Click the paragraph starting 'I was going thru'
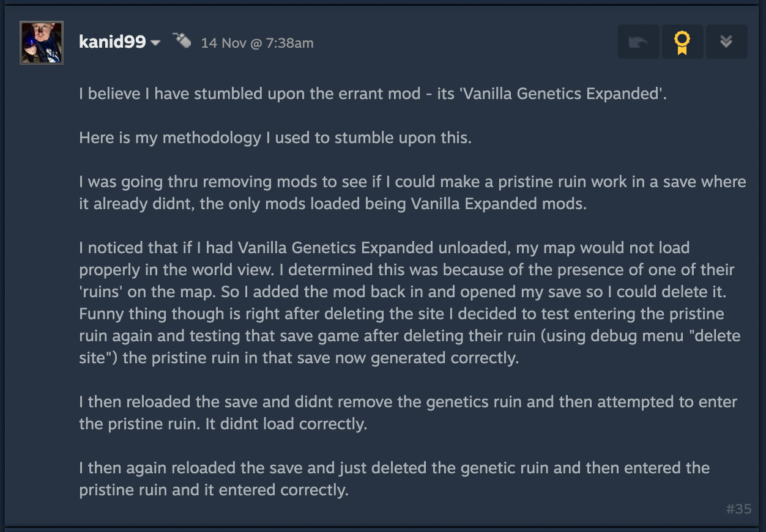The height and width of the screenshot is (532, 766). [x=412, y=193]
